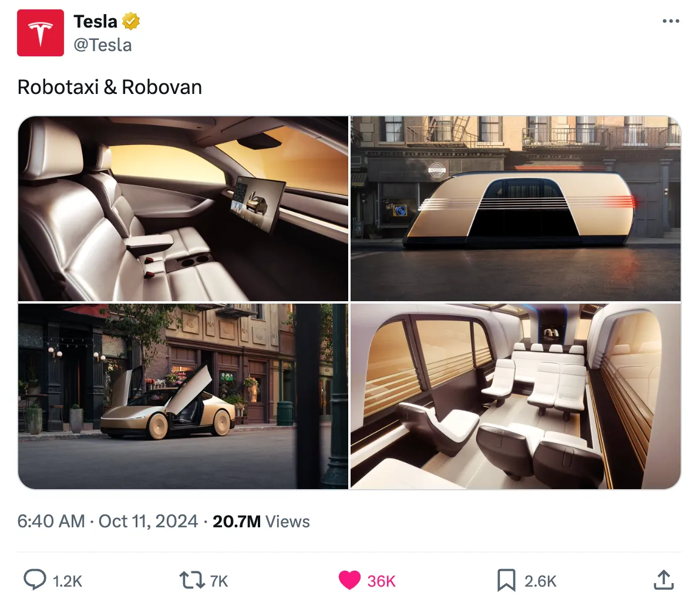Click the 6:40 AM Oct 11, 2024 timestamp
700x606 pixels.
[x=107, y=521]
